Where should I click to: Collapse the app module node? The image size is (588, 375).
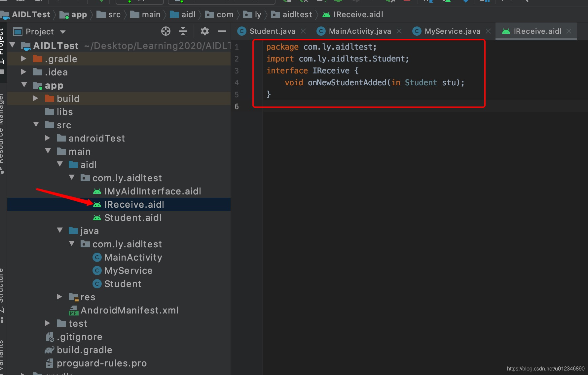click(24, 85)
